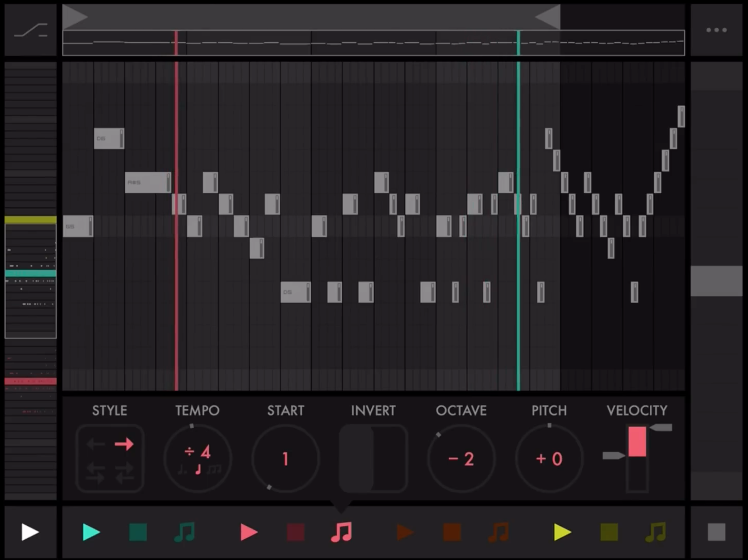Click the INVERT label
The height and width of the screenshot is (560, 748).
(373, 410)
